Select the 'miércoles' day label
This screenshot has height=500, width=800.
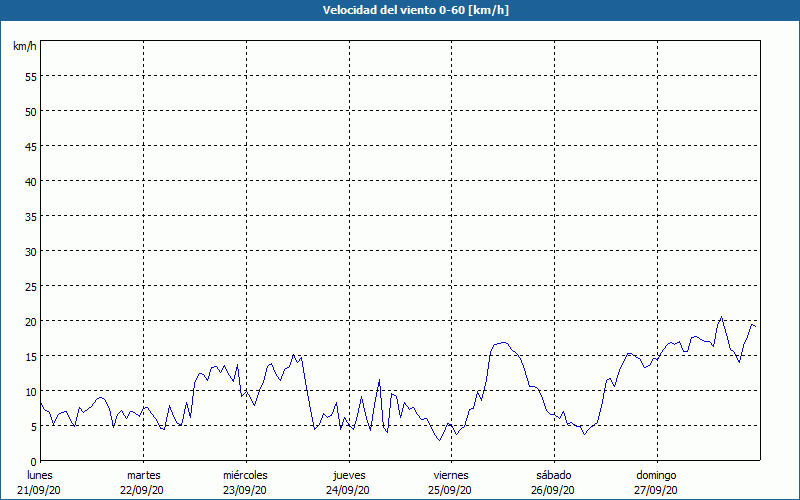tap(245, 475)
